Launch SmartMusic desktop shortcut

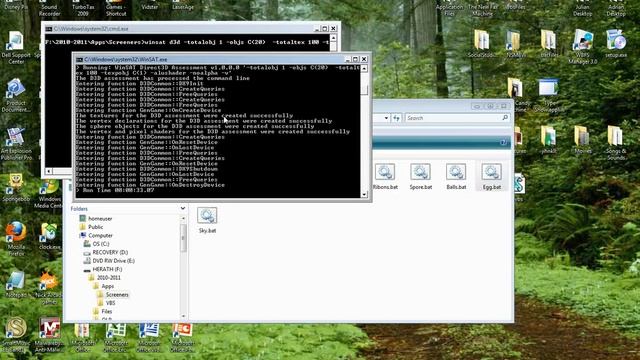tap(16, 334)
